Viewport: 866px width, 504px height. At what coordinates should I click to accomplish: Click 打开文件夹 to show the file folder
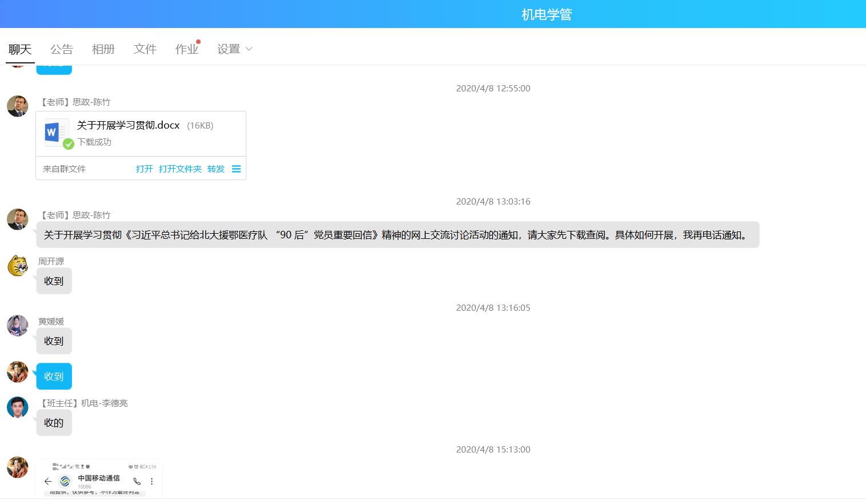(x=180, y=169)
